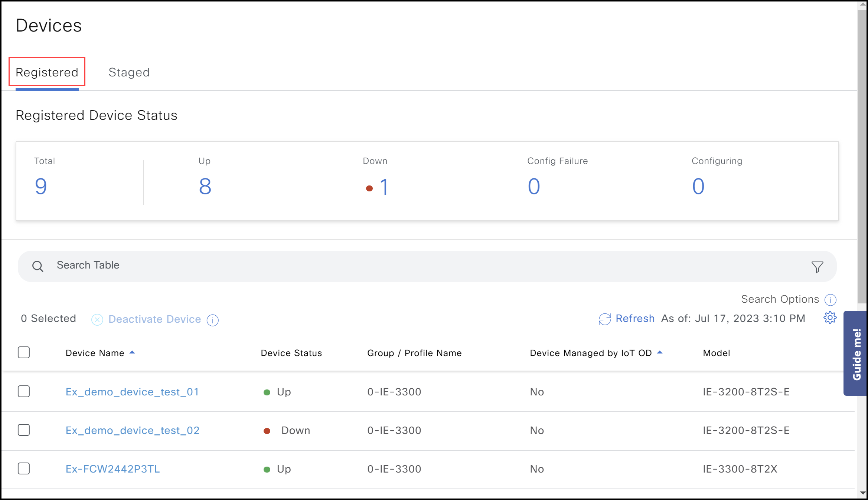Check the checkbox for Ex_demo_device_test_01
The height and width of the screenshot is (500, 868).
(24, 391)
